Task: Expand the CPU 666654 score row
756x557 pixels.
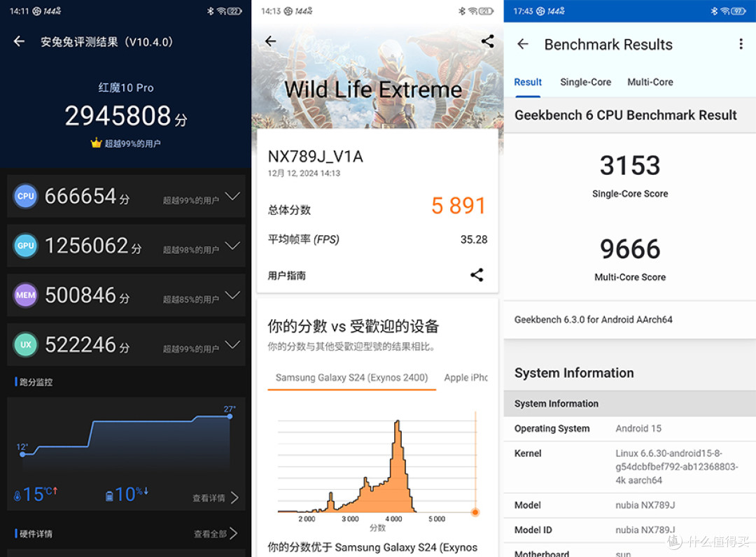Action: 232,196
